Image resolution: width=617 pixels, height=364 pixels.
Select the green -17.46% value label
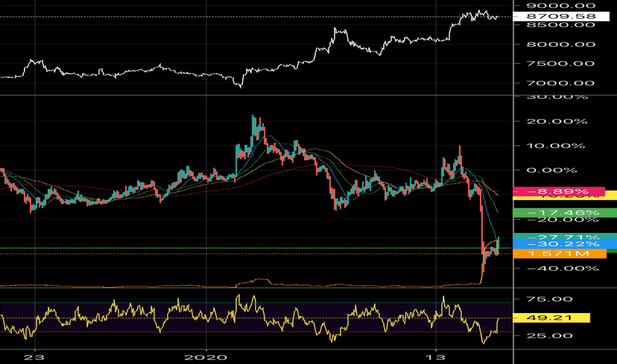click(565, 213)
